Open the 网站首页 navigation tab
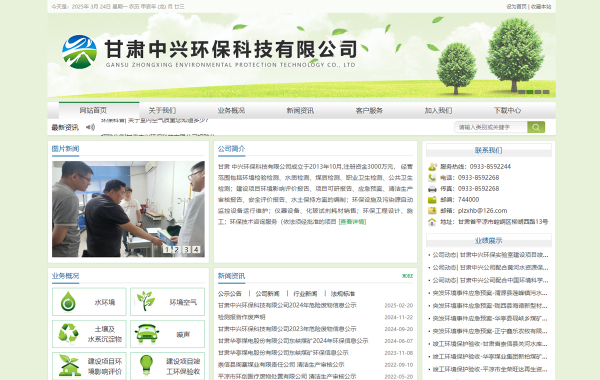The height and width of the screenshot is (380, 600). [x=93, y=111]
